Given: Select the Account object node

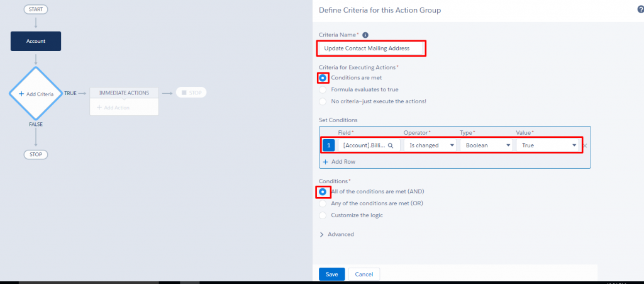Looking at the screenshot, I should tap(36, 41).
